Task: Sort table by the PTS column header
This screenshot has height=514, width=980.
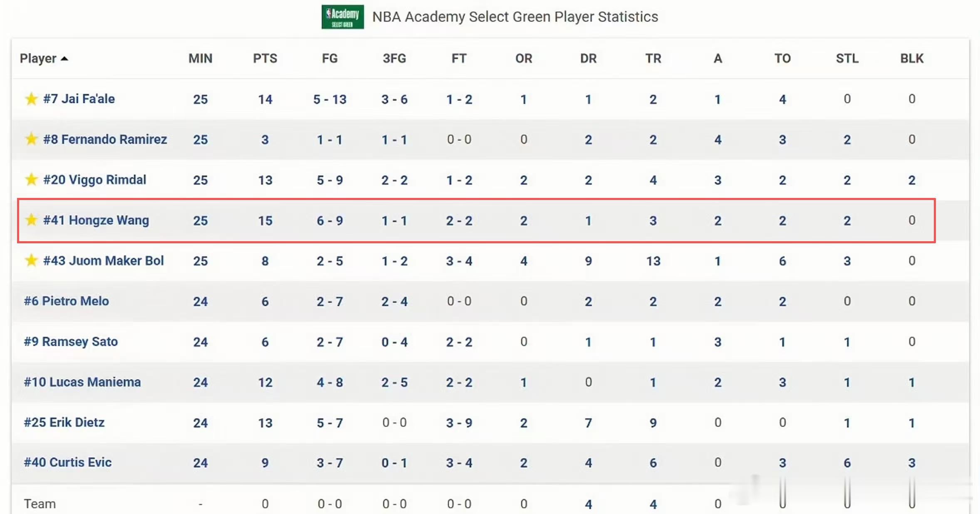Action: click(x=265, y=59)
